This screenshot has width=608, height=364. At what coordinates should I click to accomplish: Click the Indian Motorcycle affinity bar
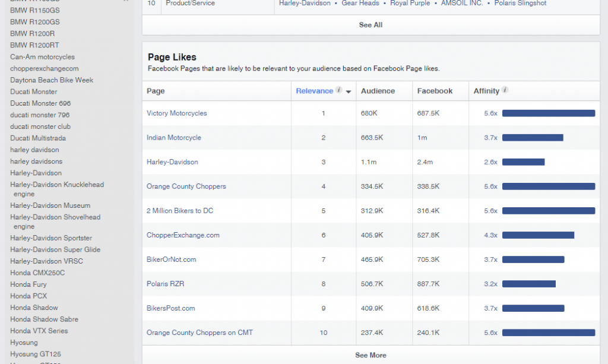(x=533, y=138)
